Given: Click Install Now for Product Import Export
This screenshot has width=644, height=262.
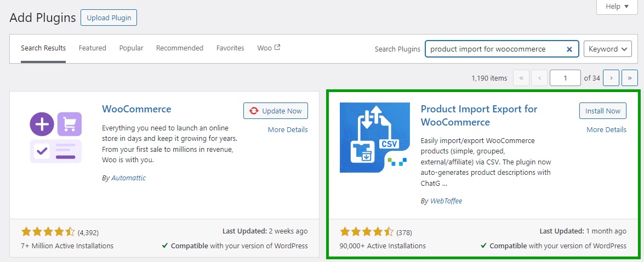Looking at the screenshot, I should pyautogui.click(x=602, y=111).
